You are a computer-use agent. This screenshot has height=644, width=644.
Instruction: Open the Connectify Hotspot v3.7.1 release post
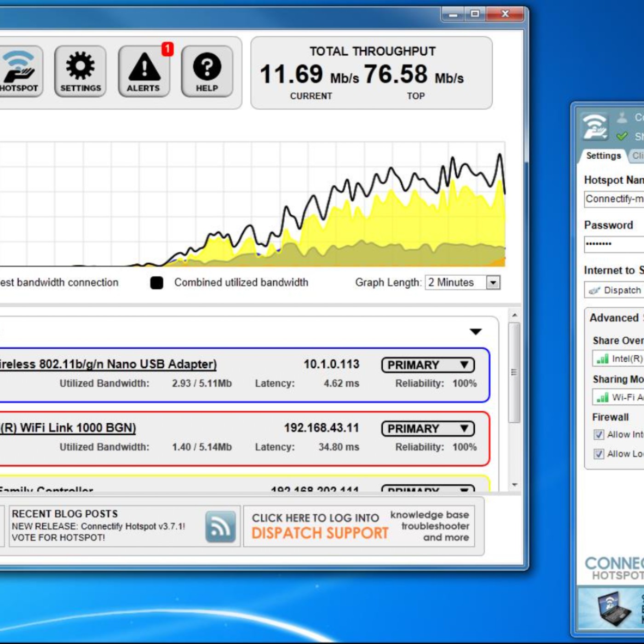pos(98,526)
